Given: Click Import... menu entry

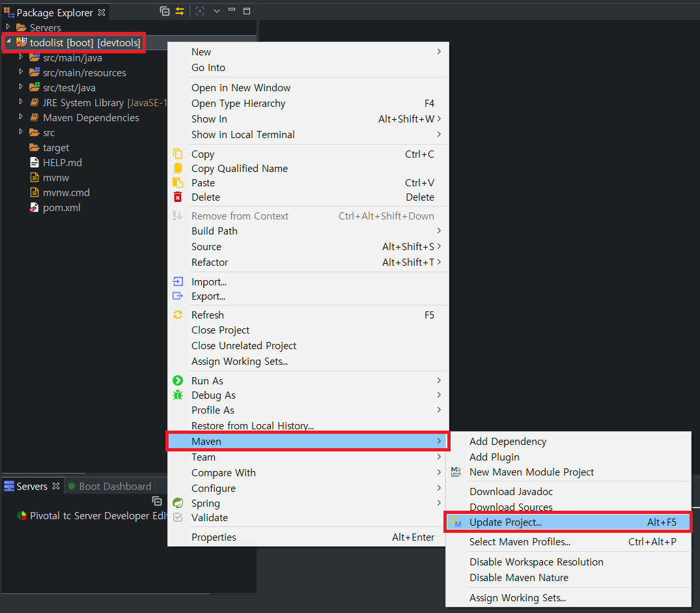Looking at the screenshot, I should click(x=308, y=281).
